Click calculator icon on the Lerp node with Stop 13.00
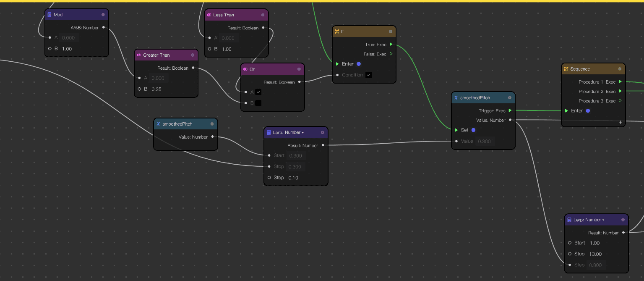This screenshot has height=281, width=644. coord(569,220)
